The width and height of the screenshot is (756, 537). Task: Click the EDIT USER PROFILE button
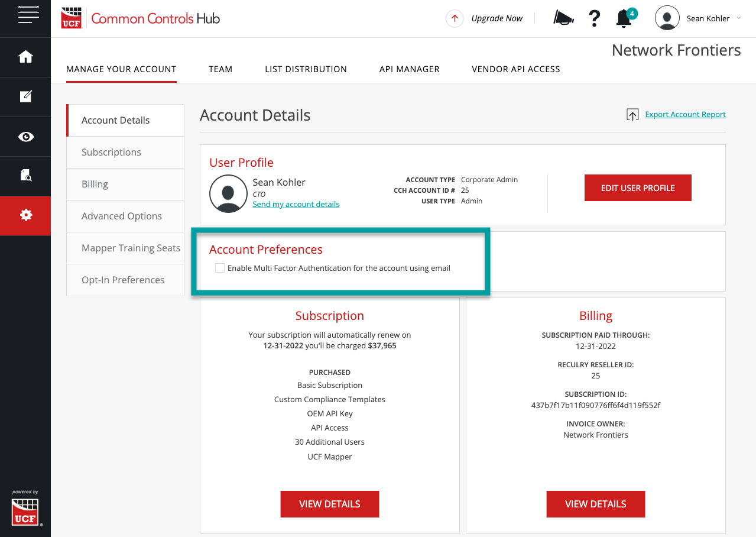pos(637,187)
